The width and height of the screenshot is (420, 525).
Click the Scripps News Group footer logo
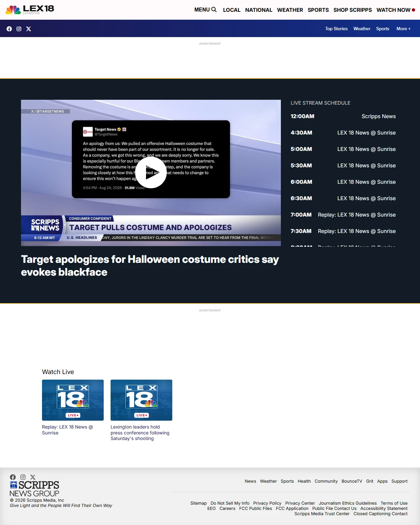click(x=34, y=489)
